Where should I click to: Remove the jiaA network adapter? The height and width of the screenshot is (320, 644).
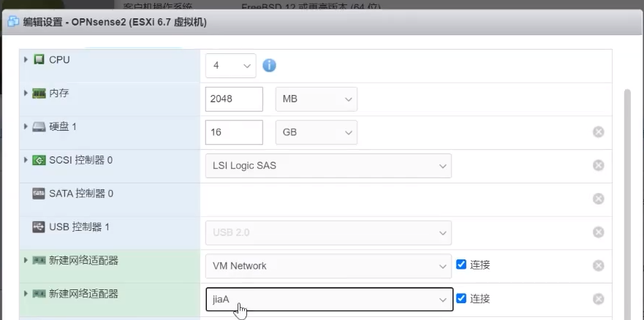tap(599, 299)
